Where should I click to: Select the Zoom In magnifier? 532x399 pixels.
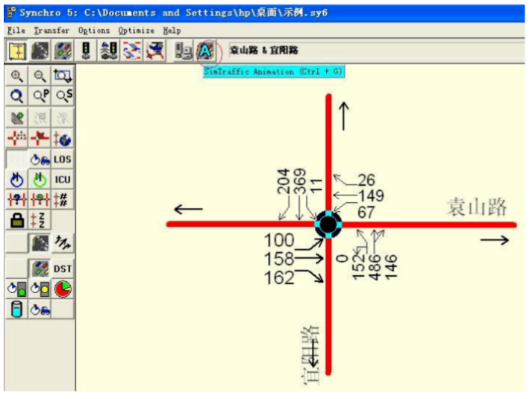pyautogui.click(x=17, y=76)
